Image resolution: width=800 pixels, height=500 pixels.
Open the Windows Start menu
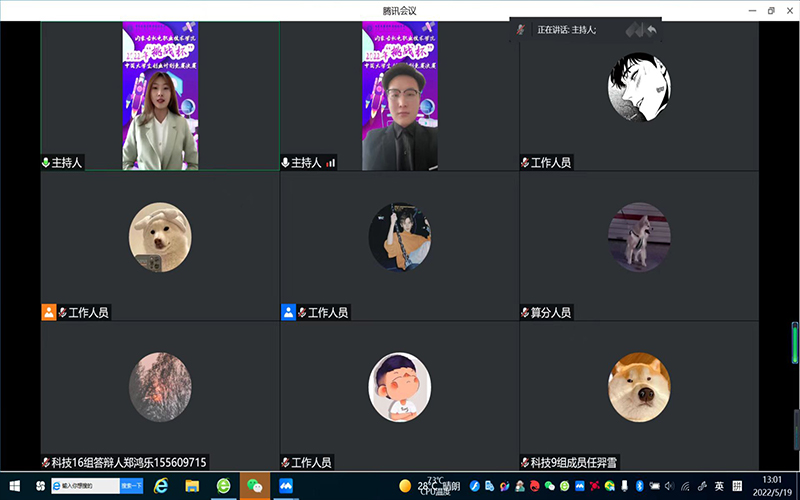pyautogui.click(x=14, y=486)
